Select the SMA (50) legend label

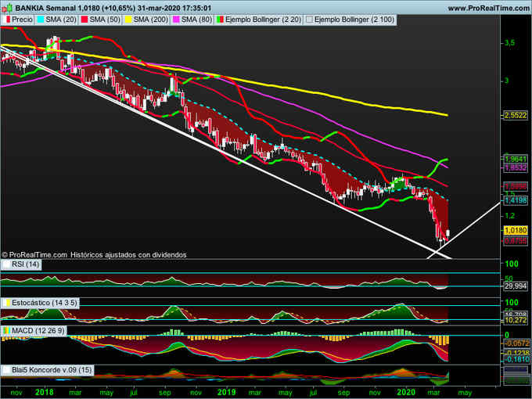[x=105, y=20]
